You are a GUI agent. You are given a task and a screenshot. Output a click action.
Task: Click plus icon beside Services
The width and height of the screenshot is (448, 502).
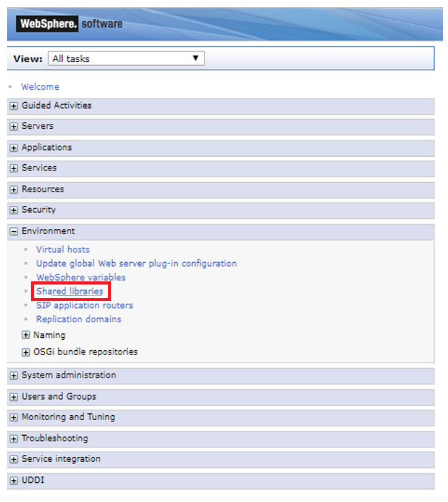14,169
